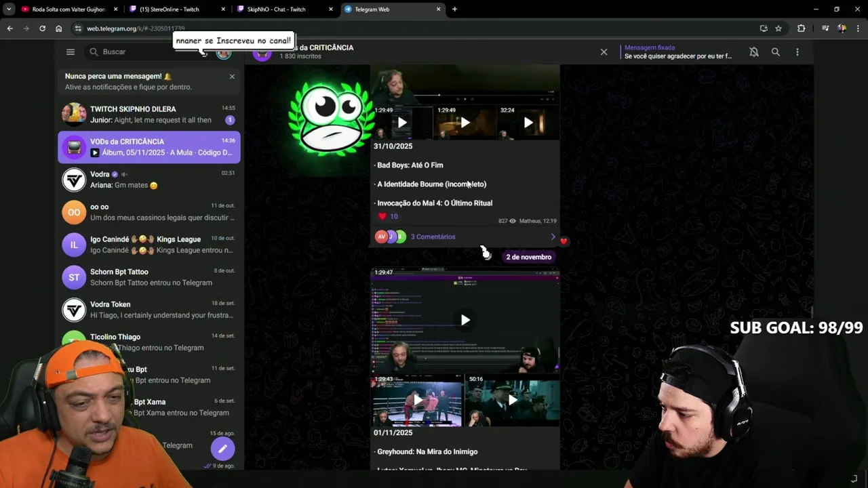The width and height of the screenshot is (868, 488).
Task: Open the Vodra Token chat
Action: 149,310
